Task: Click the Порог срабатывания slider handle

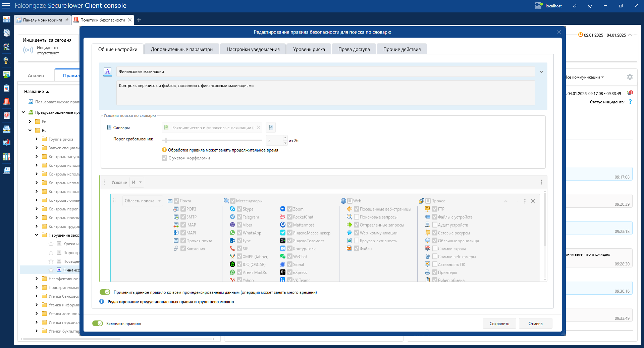Action: pyautogui.click(x=166, y=140)
